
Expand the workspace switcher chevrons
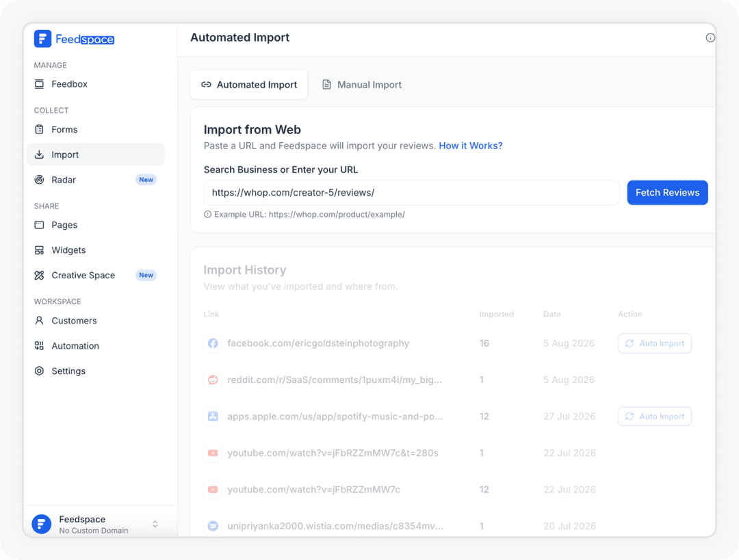(155, 524)
